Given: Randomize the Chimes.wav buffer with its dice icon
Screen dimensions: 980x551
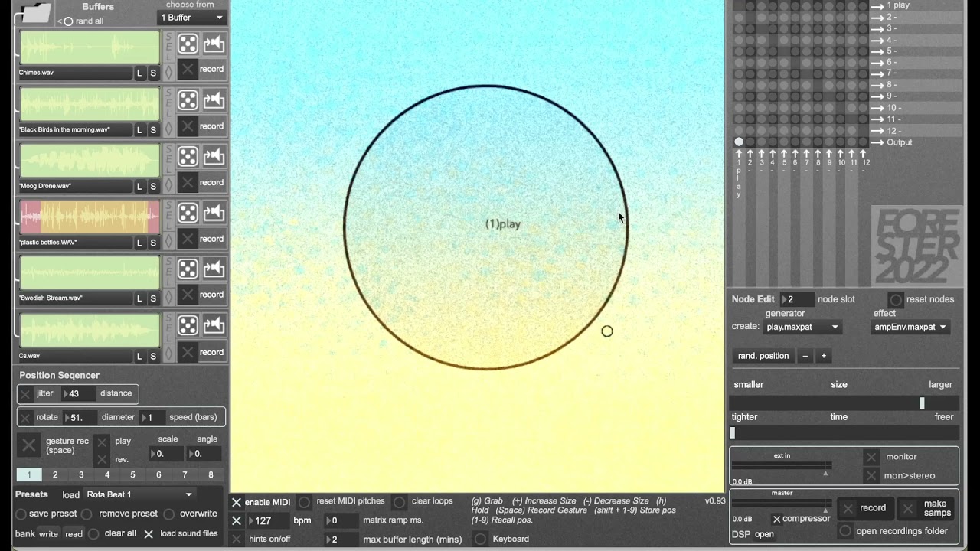Looking at the screenshot, I should pyautogui.click(x=188, y=44).
